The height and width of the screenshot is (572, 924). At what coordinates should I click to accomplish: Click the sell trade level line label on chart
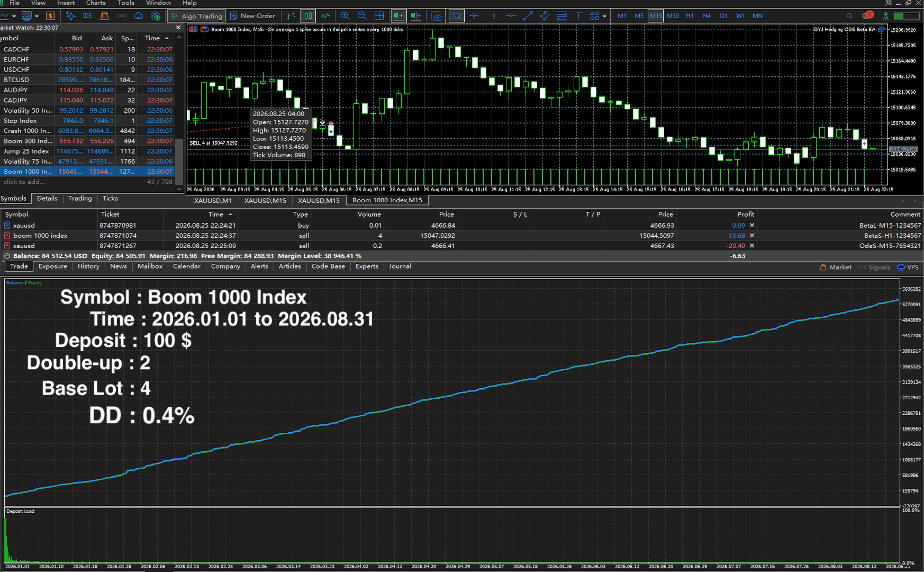click(x=213, y=143)
